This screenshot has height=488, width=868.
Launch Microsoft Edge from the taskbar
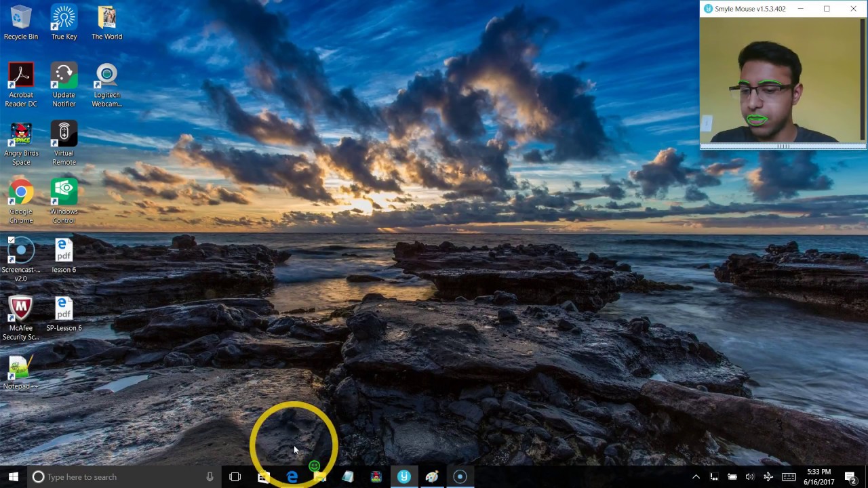(292, 476)
